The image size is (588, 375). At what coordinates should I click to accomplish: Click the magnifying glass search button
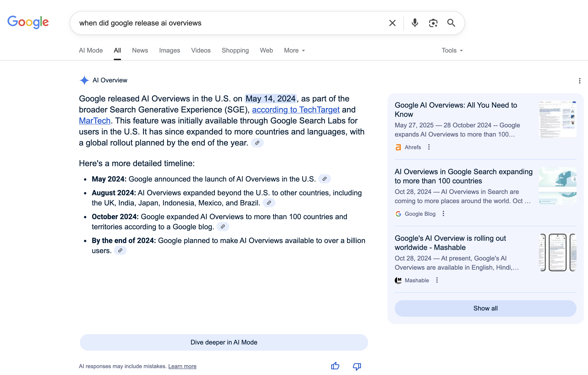coord(451,23)
